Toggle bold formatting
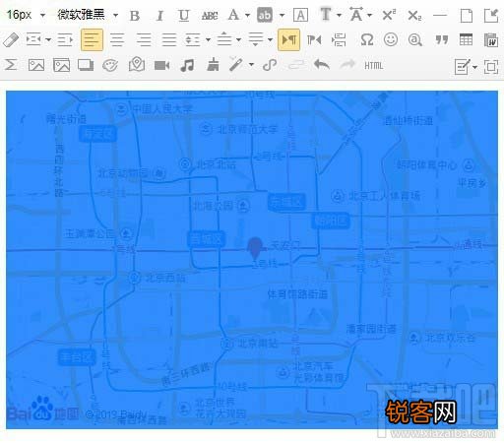This screenshot has width=504, height=443. coord(135,16)
